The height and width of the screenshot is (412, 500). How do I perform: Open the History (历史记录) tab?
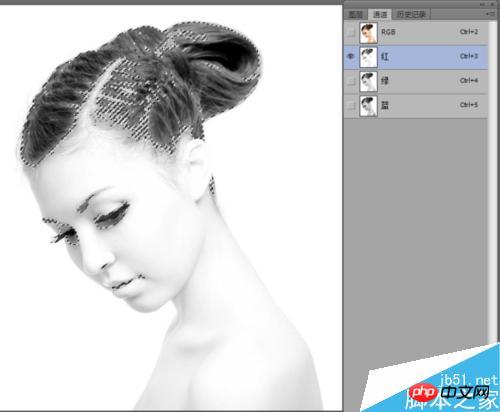point(411,14)
